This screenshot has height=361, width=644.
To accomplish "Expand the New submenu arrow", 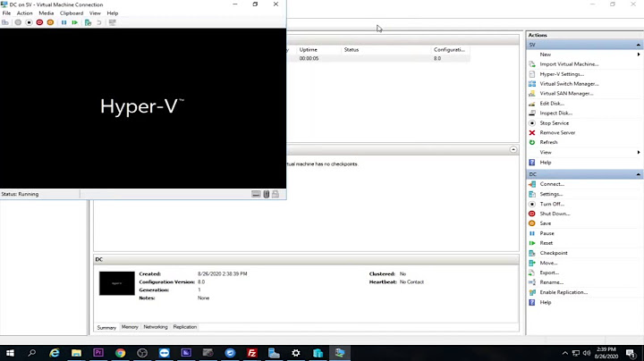I will [639, 55].
